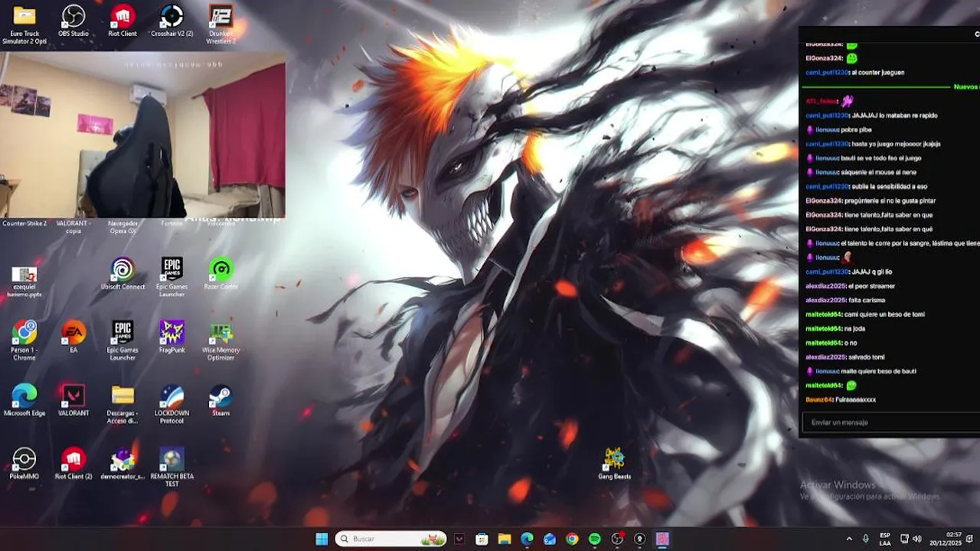Launch OBS Studio from the desktop
980x551 pixels.
73,21
